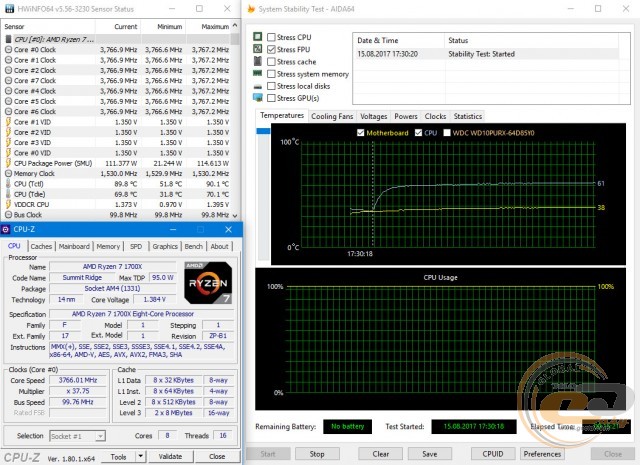Open the About tab in CPU-Z

(x=220, y=246)
